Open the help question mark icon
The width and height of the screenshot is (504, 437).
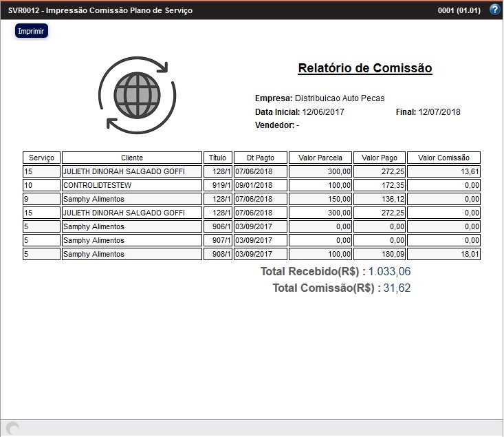494,10
